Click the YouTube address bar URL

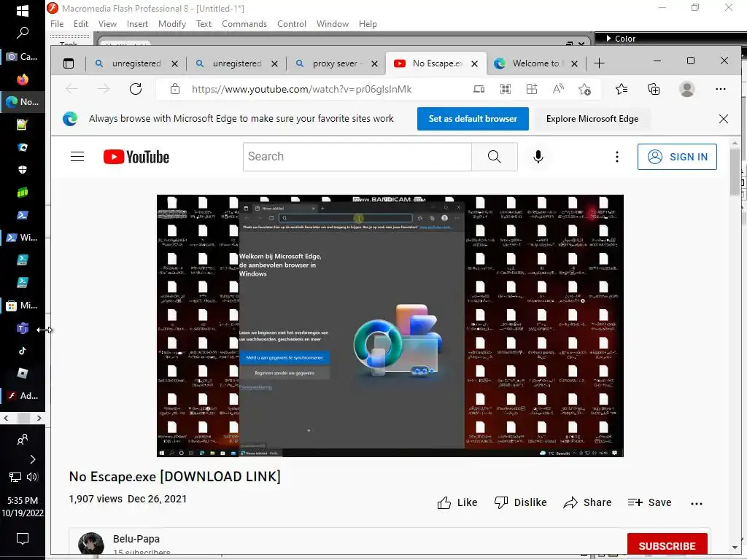pos(301,89)
